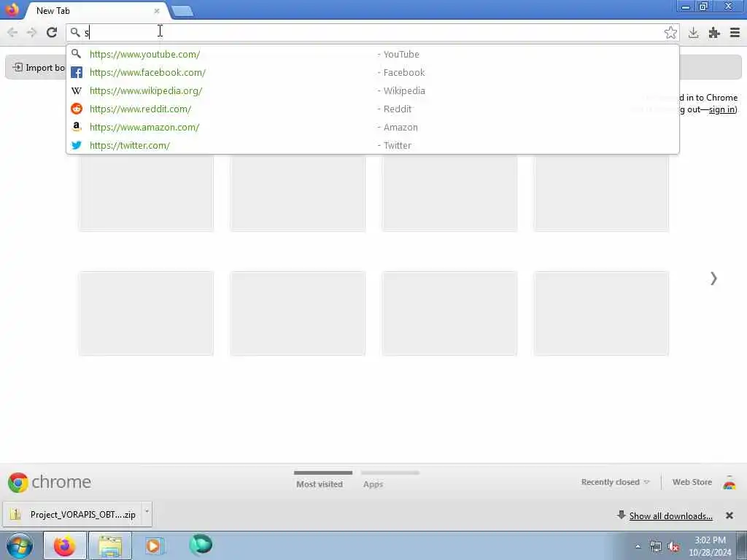Show hidden system tray icons arrow
The height and width of the screenshot is (560, 747).
638,547
